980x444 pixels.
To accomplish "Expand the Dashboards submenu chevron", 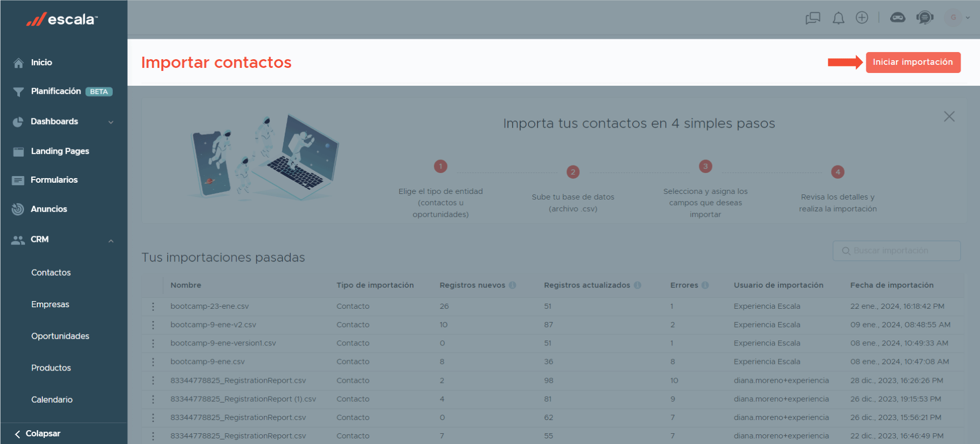I will coord(111,122).
